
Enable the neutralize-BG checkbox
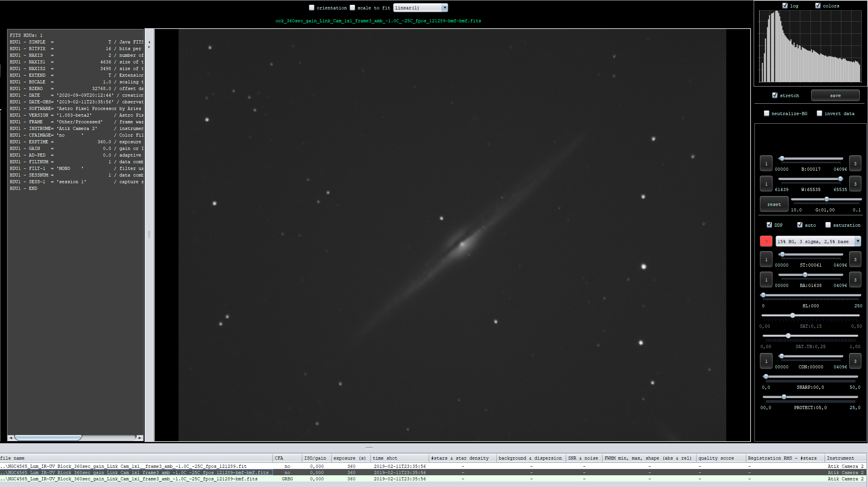[767, 114]
